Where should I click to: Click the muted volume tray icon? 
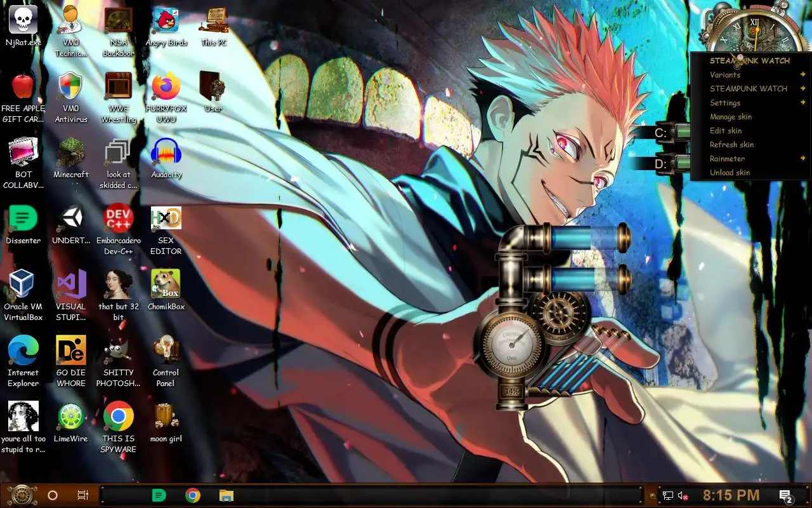(683, 495)
